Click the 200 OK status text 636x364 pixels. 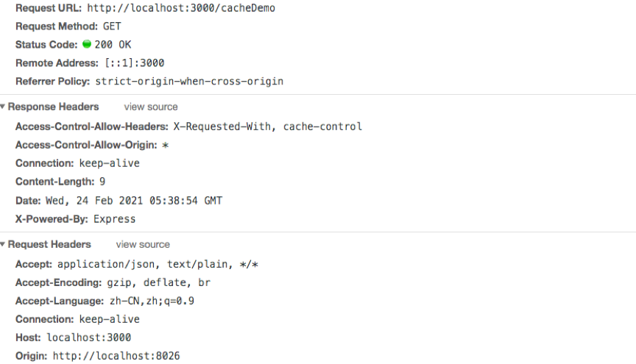tap(113, 44)
